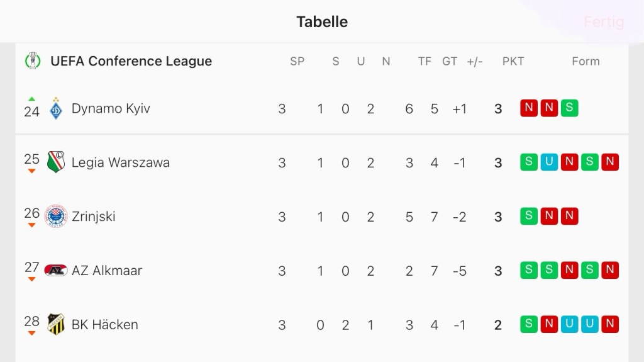This screenshot has width=644, height=362.
Task: Click the Zrinjski club crest
Action: coord(56,217)
